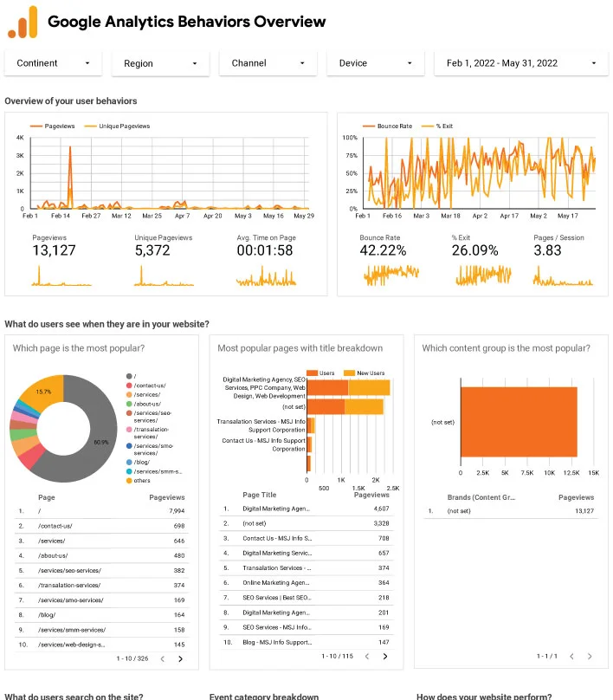Sort by Pageviews column in Page table

coord(166,498)
